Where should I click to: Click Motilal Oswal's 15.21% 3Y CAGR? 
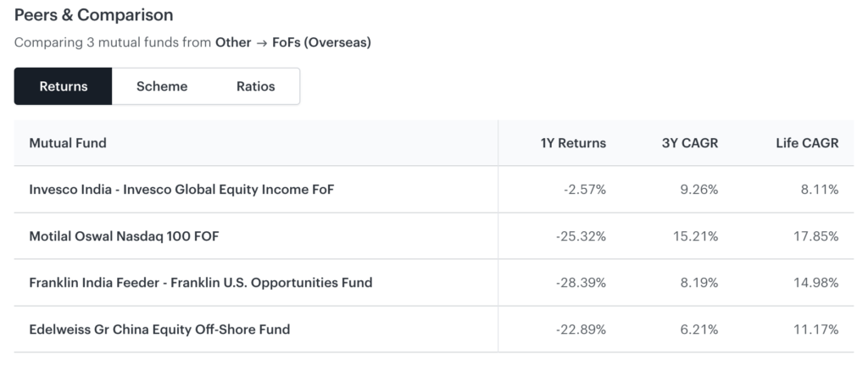(x=695, y=236)
